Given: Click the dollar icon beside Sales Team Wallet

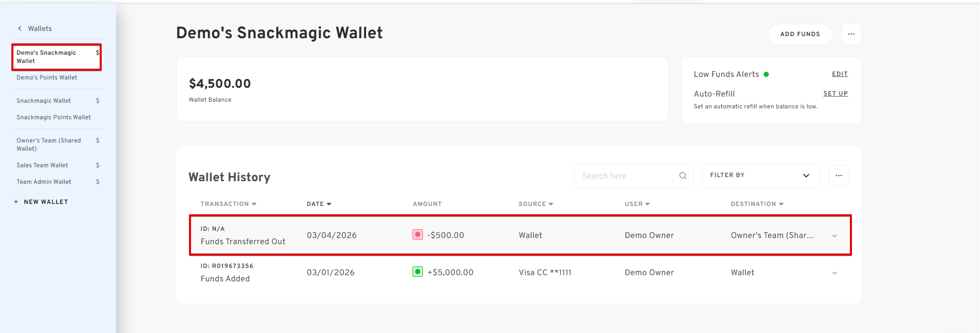Looking at the screenshot, I should tap(98, 165).
